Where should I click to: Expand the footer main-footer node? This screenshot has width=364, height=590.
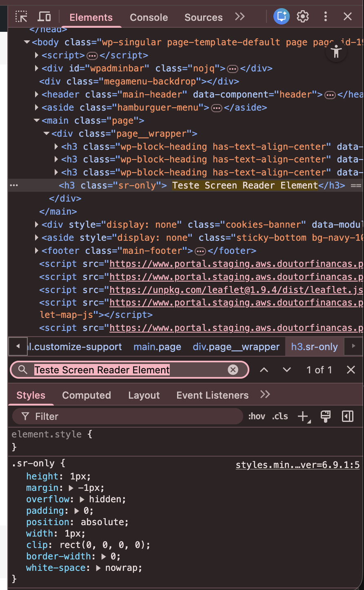[37, 251]
